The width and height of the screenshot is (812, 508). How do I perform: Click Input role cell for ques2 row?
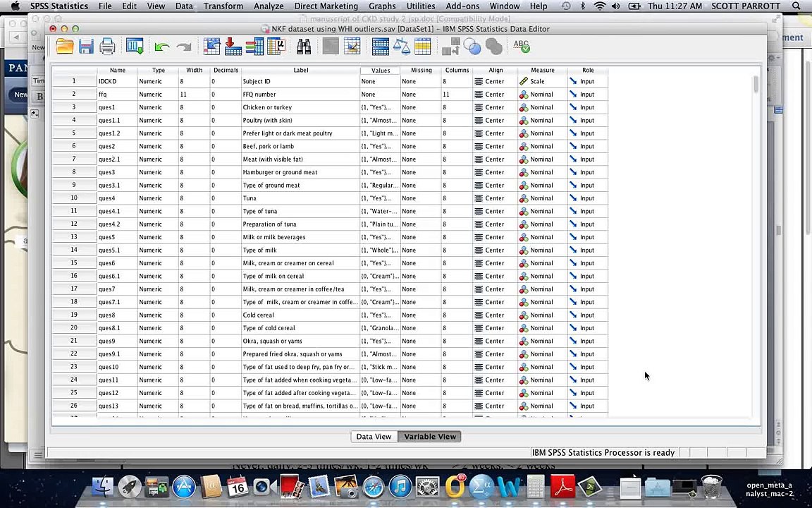pyautogui.click(x=588, y=146)
